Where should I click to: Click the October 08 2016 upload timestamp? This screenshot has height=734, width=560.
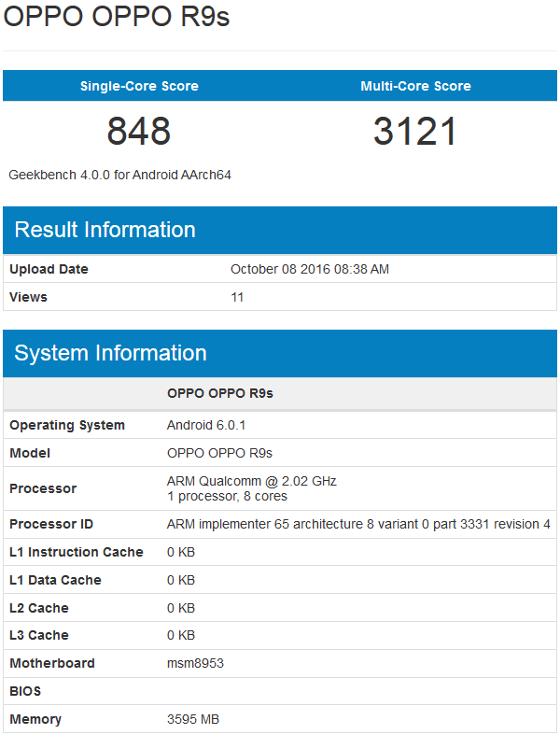pyautogui.click(x=310, y=269)
